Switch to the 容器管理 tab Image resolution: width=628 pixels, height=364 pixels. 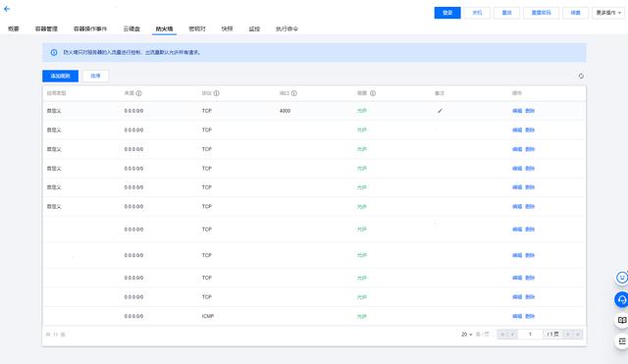click(x=46, y=28)
